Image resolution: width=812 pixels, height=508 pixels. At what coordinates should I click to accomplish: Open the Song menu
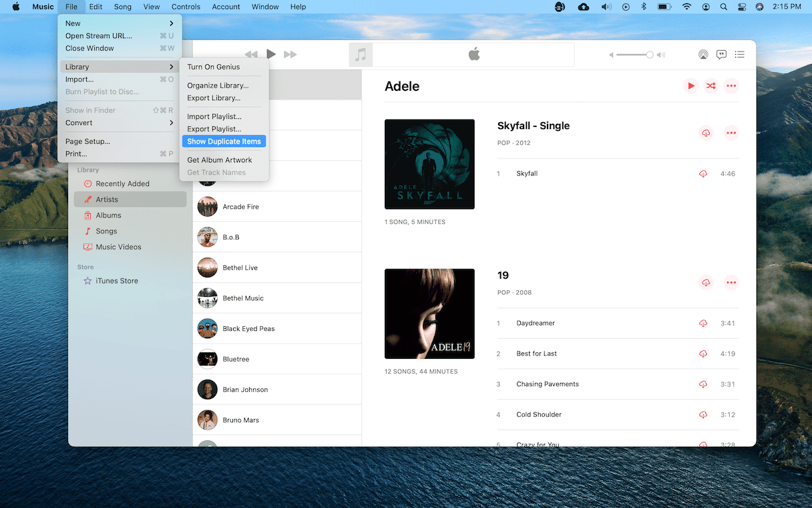pos(123,7)
